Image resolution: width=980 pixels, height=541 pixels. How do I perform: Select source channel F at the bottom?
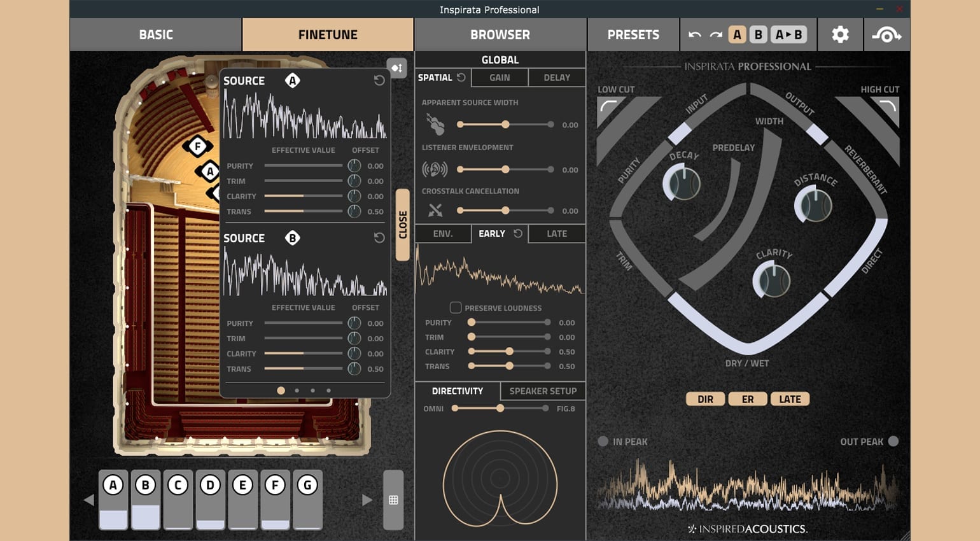pos(276,485)
